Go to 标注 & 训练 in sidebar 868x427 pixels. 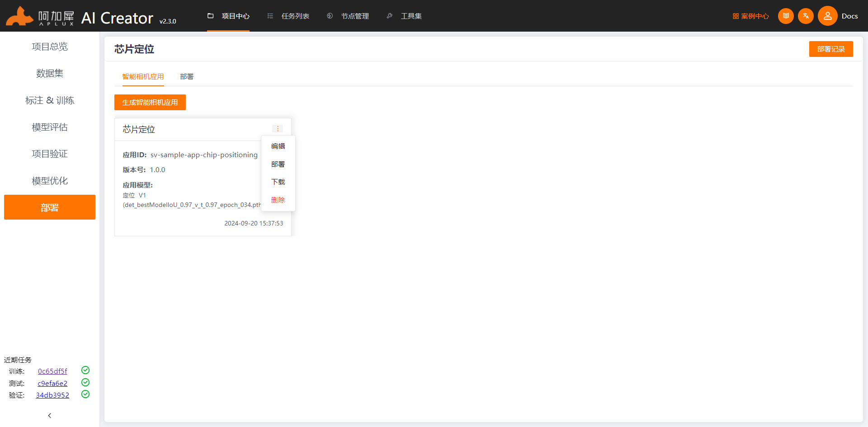pyautogui.click(x=50, y=100)
